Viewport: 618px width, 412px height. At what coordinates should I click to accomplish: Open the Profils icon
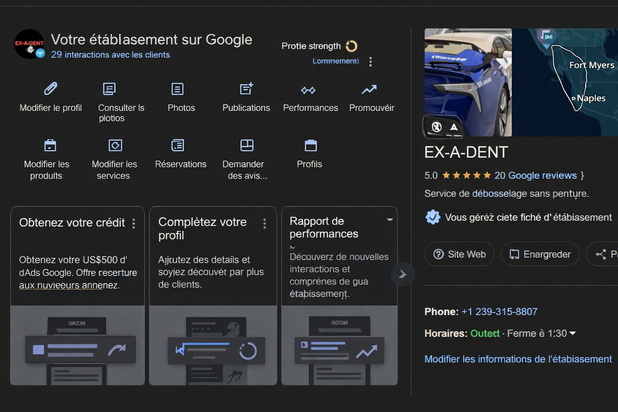pyautogui.click(x=310, y=145)
